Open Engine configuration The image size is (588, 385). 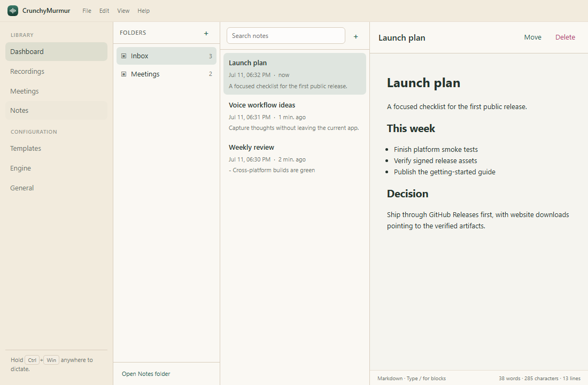[x=56, y=168]
